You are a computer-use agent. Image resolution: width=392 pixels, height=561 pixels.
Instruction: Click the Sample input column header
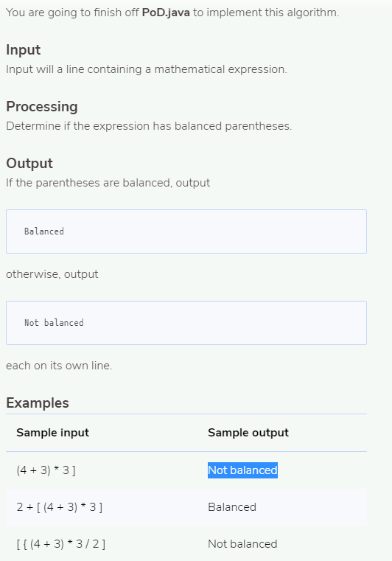pyautogui.click(x=52, y=433)
